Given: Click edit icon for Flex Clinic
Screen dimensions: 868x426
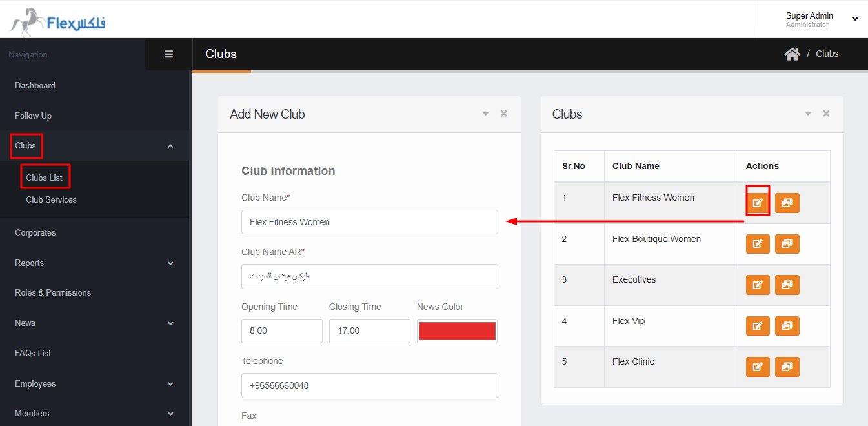Looking at the screenshot, I should 758,367.
